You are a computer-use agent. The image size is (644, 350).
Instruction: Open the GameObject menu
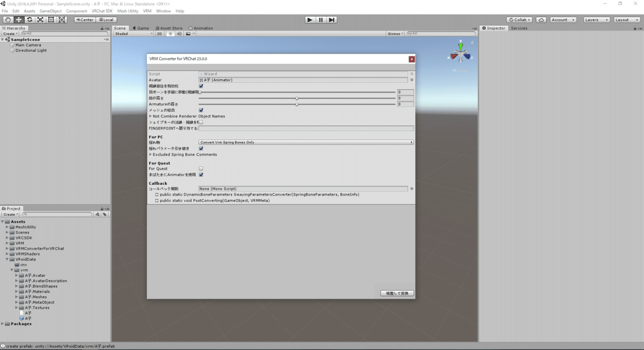[50, 11]
